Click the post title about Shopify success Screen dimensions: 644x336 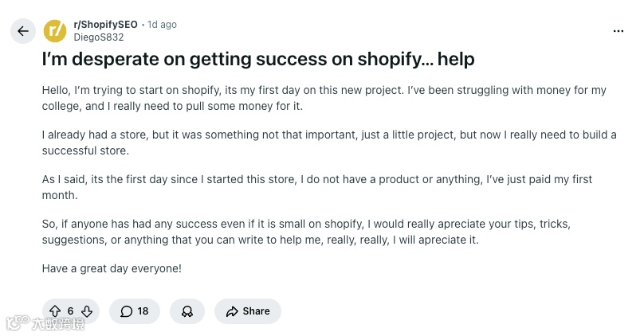click(x=258, y=60)
